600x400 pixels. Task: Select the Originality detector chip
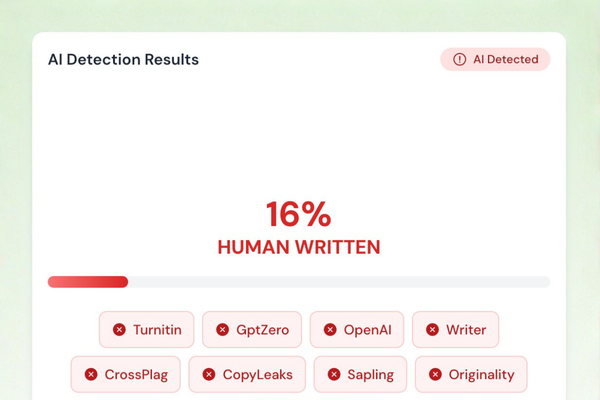pyautogui.click(x=471, y=375)
